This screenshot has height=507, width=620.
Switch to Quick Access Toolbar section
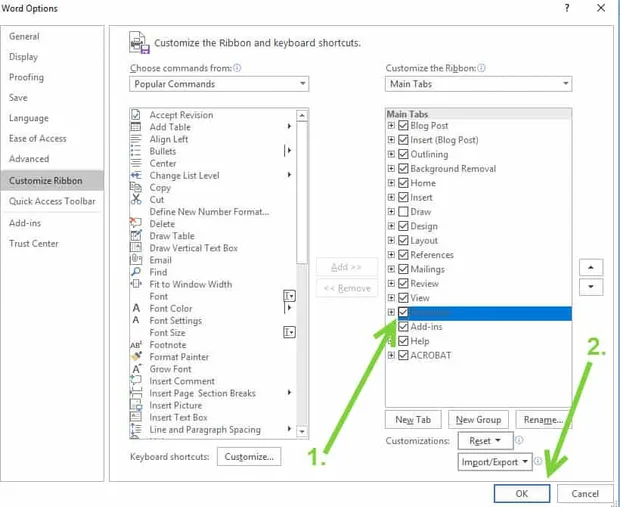(52, 201)
